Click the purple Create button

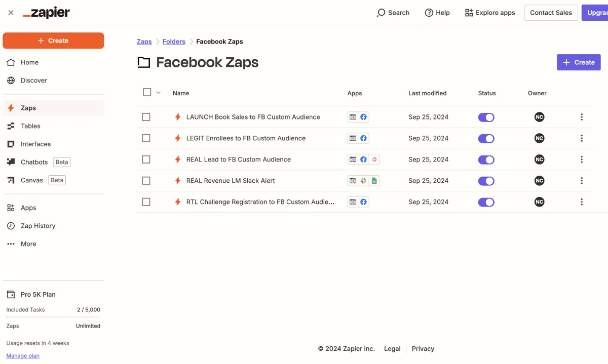click(579, 62)
